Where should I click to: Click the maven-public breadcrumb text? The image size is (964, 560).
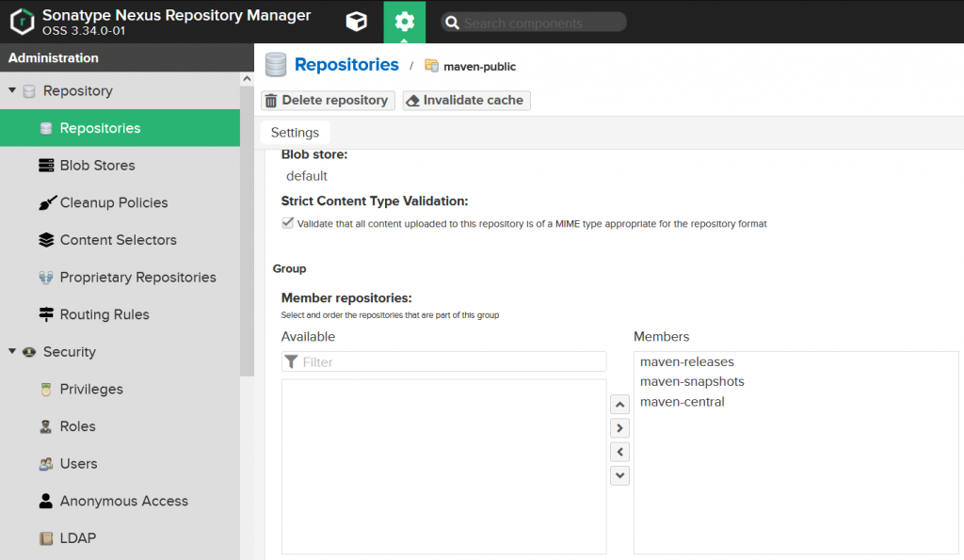pyautogui.click(x=479, y=67)
